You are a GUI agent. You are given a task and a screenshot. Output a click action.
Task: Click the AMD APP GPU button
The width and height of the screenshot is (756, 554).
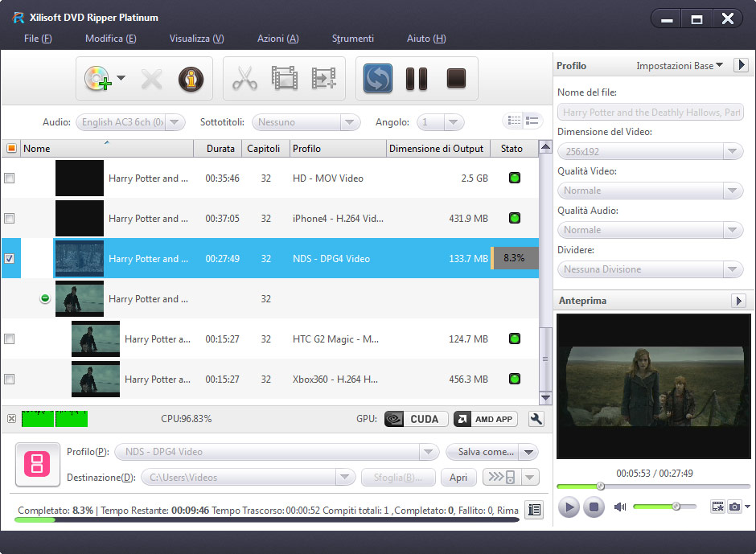click(x=486, y=419)
